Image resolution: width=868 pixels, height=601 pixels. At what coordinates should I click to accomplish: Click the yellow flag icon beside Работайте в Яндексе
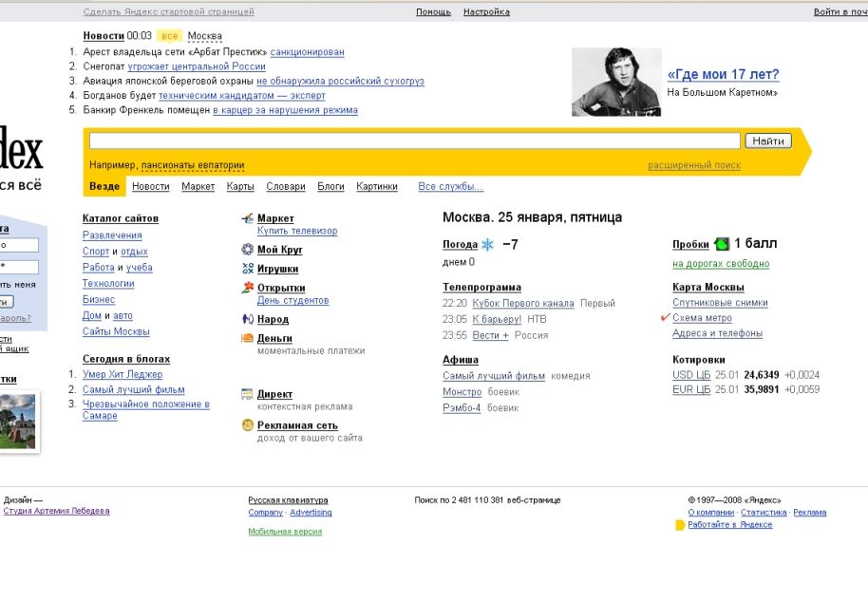click(680, 525)
